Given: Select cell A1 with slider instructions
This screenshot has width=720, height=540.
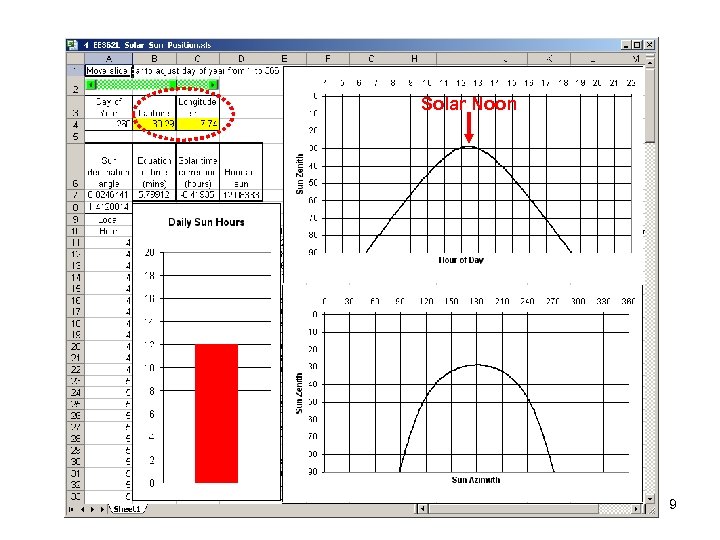Looking at the screenshot, I should [108, 71].
